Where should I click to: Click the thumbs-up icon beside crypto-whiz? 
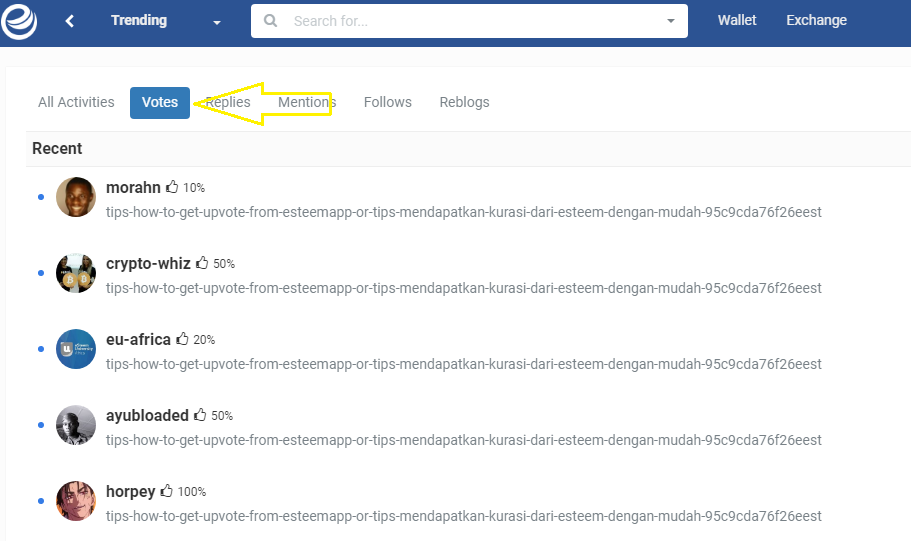click(x=202, y=263)
